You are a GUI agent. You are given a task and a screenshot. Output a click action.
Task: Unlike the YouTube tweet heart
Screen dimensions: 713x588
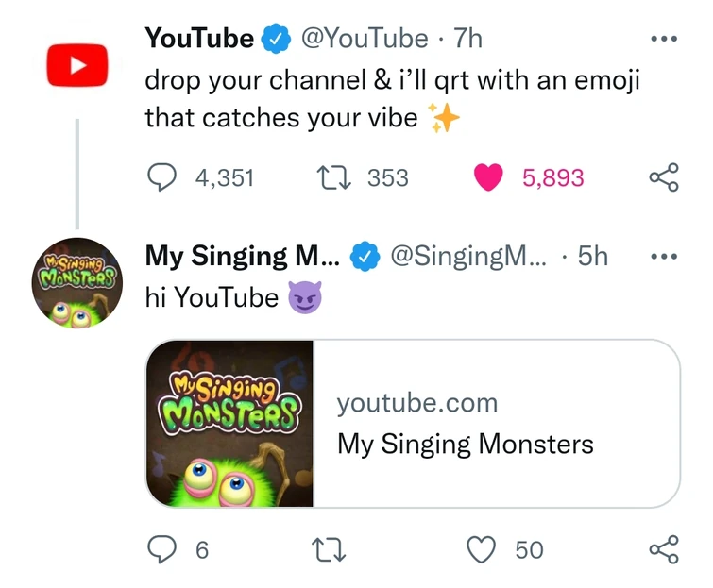pyautogui.click(x=488, y=177)
